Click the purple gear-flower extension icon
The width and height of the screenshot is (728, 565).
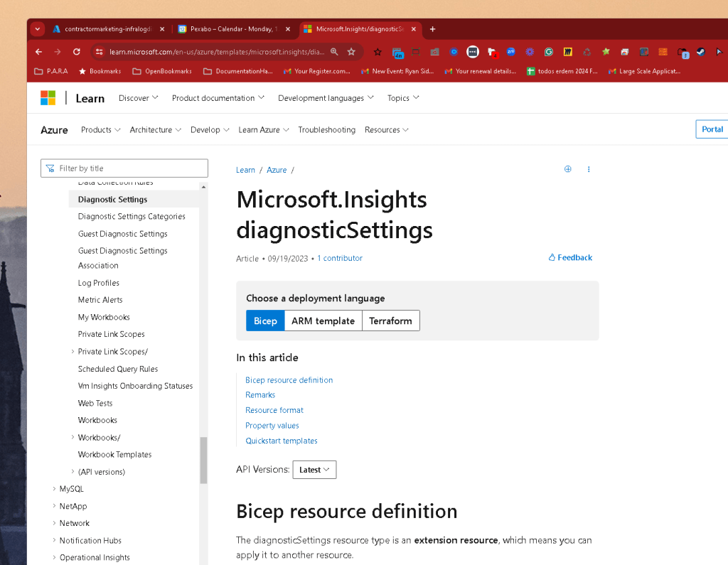point(530,52)
